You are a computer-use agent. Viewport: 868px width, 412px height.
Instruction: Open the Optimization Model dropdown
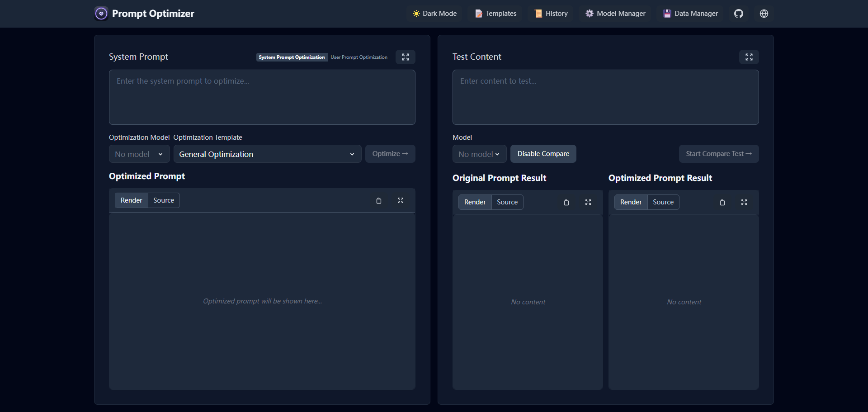(x=139, y=154)
